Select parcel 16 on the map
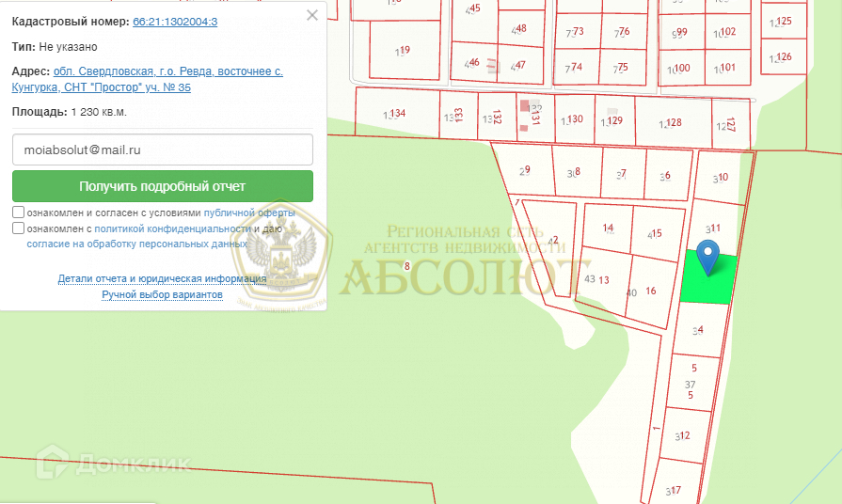 pos(650,291)
